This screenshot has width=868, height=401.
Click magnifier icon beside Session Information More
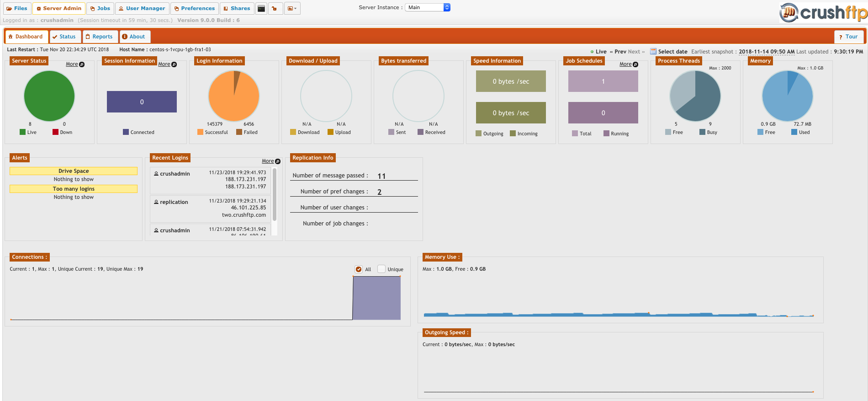(x=174, y=64)
